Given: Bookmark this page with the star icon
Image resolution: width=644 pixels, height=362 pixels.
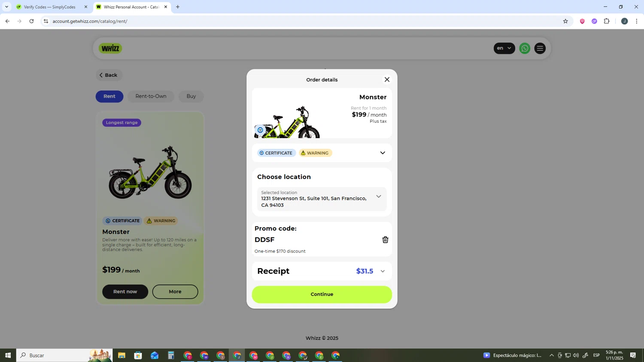Looking at the screenshot, I should point(565,21).
